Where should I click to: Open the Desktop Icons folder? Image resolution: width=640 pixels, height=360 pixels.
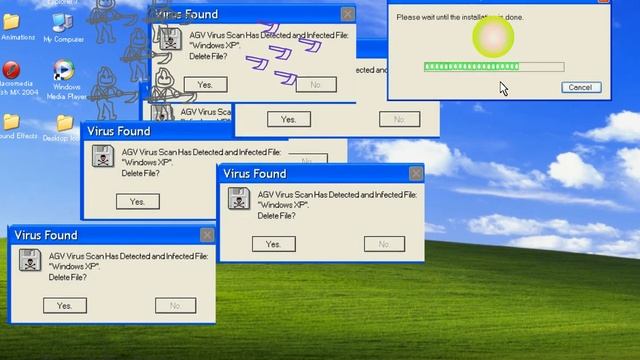pos(64,123)
